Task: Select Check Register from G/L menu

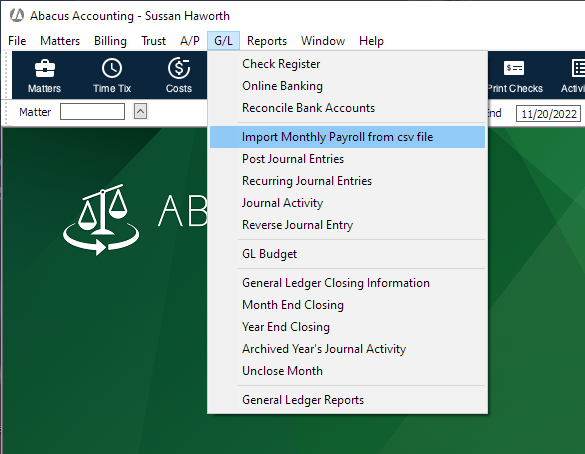Action: pyautogui.click(x=347, y=64)
